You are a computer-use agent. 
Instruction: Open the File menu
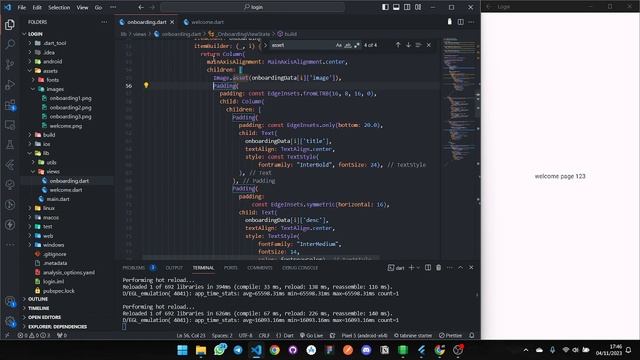coord(22,7)
